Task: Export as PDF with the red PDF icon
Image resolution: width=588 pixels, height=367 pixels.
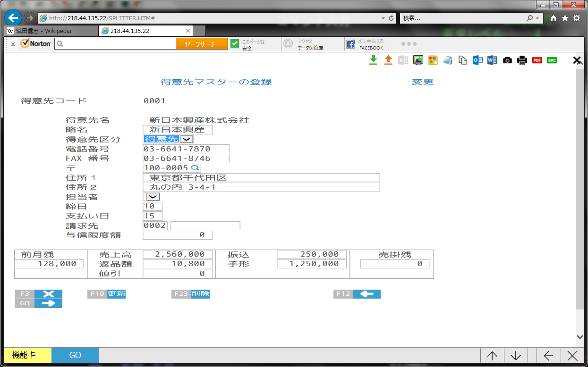Action: tap(537, 60)
